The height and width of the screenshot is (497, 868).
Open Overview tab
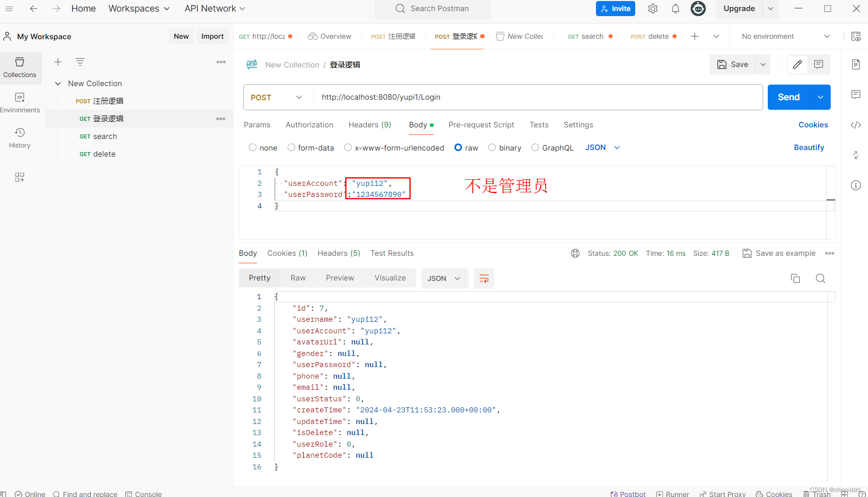tap(329, 36)
